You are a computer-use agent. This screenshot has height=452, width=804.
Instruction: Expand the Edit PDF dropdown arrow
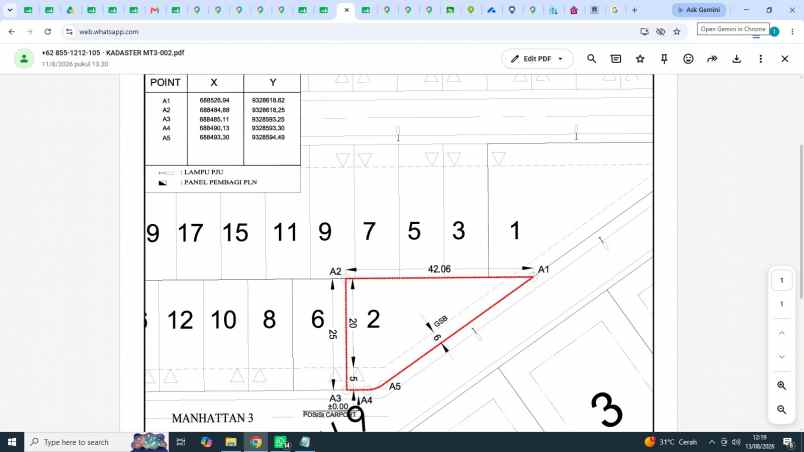[560, 59]
